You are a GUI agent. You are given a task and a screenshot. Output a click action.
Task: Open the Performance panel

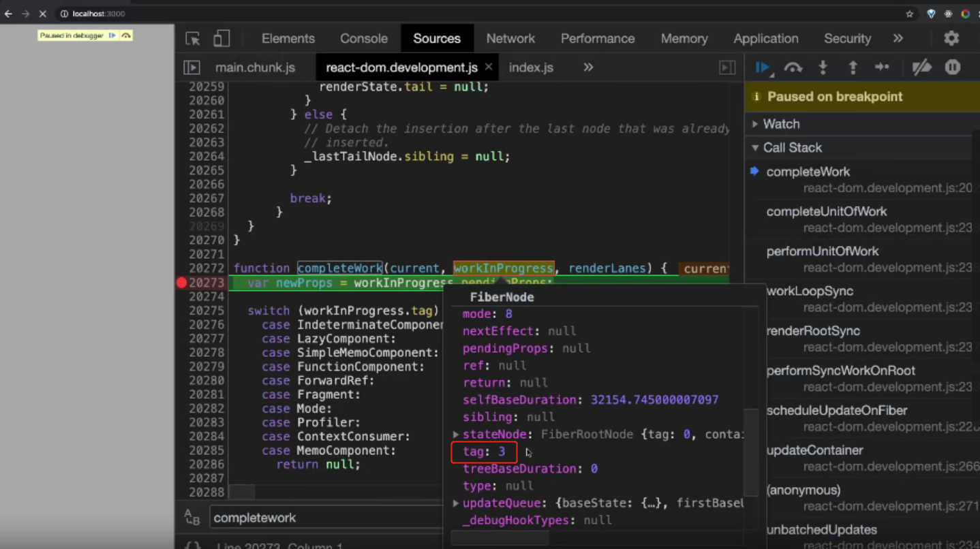pos(598,39)
